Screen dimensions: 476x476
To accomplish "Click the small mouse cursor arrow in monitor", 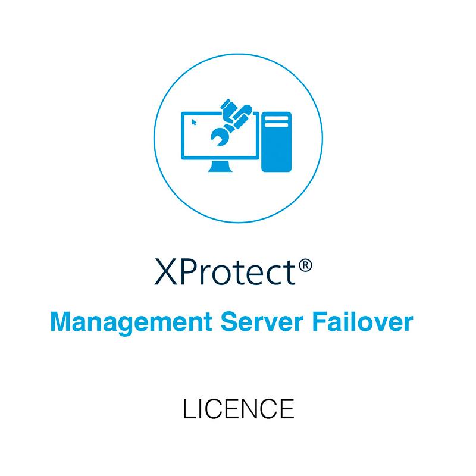I will pyautogui.click(x=194, y=122).
